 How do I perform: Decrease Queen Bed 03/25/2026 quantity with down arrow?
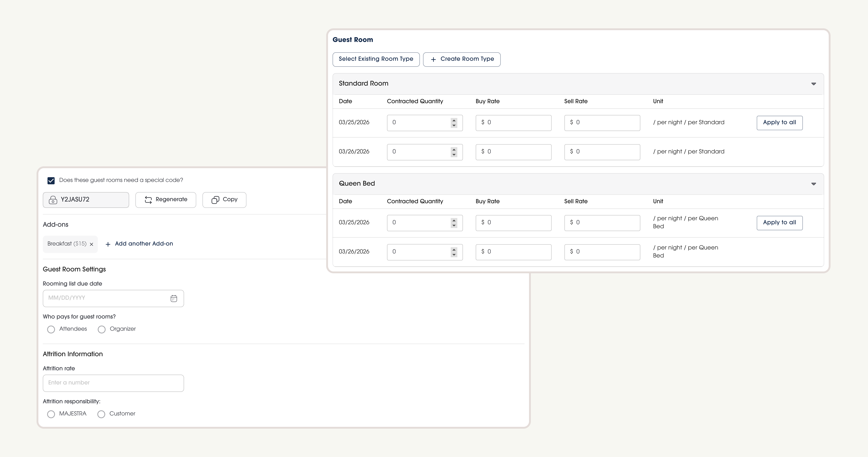pos(454,226)
